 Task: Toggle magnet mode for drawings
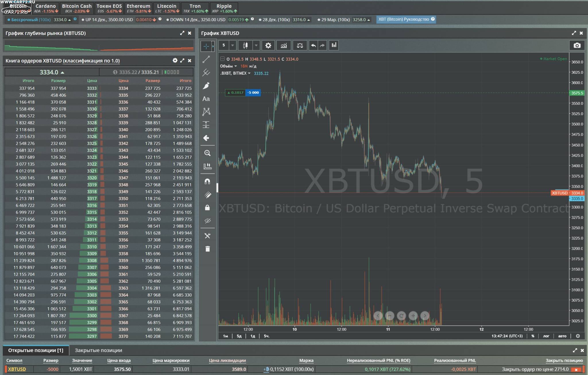coord(207,181)
